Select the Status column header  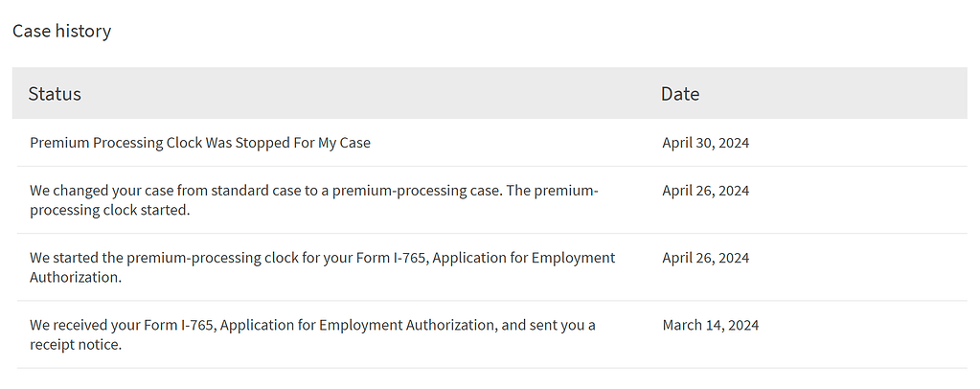55,94
